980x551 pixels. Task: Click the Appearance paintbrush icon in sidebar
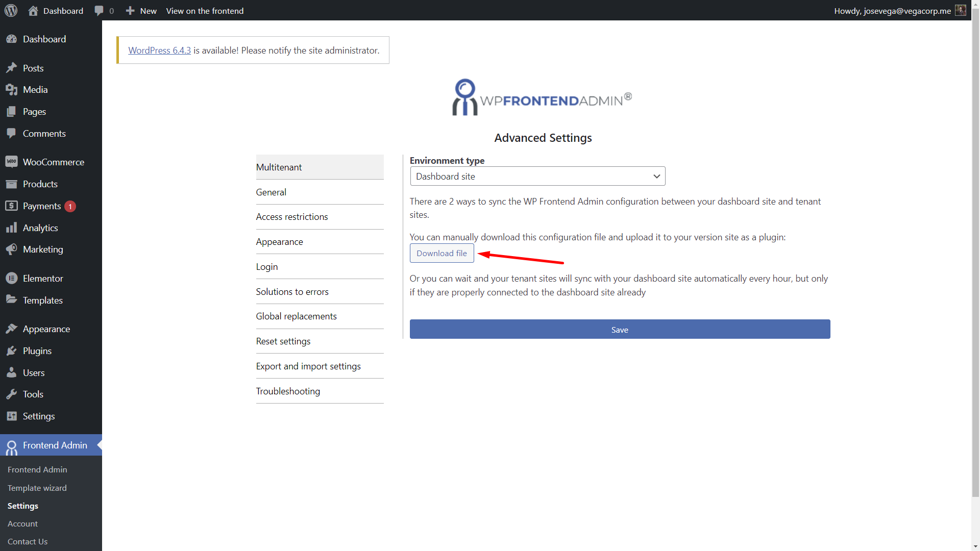coord(11,329)
